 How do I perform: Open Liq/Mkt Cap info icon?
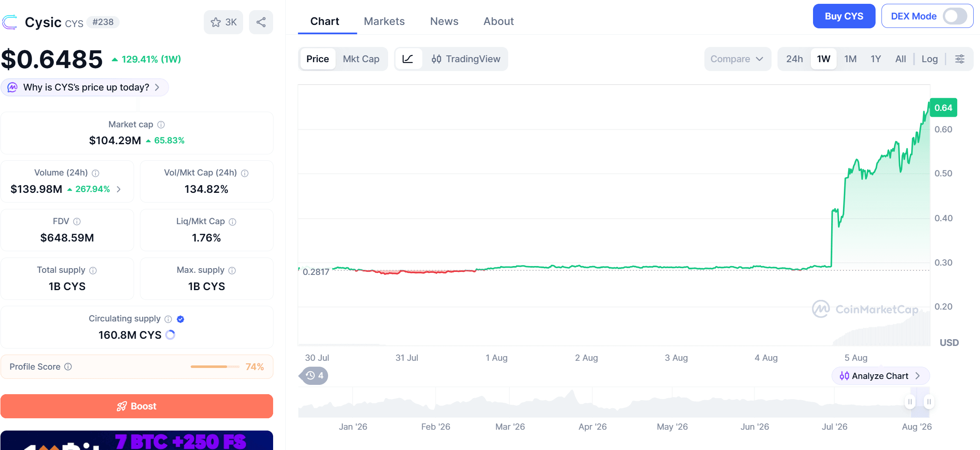point(233,222)
